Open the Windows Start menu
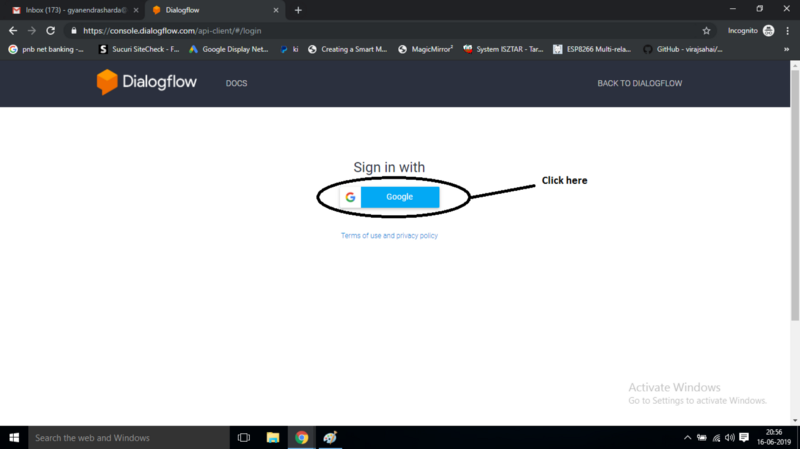 click(x=14, y=438)
